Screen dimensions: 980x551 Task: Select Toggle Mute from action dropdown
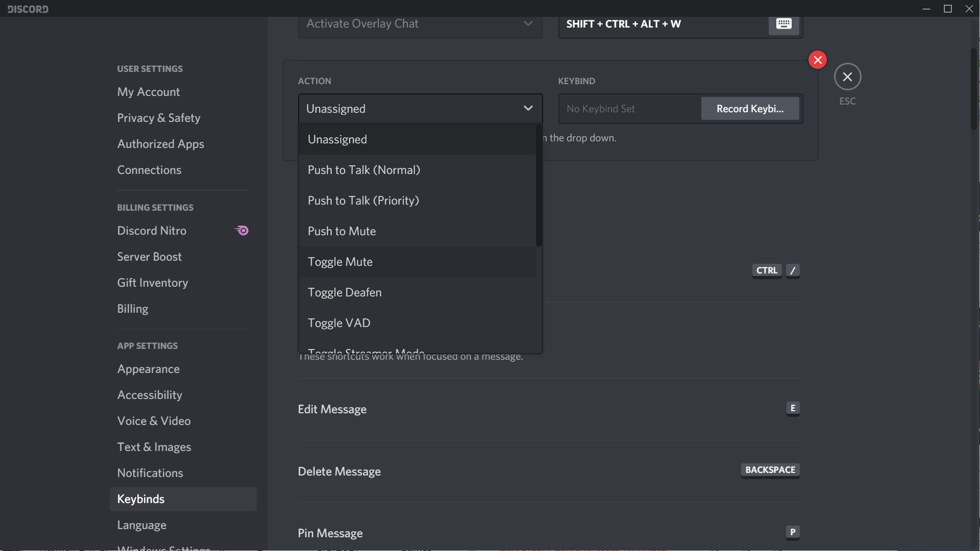pos(340,262)
